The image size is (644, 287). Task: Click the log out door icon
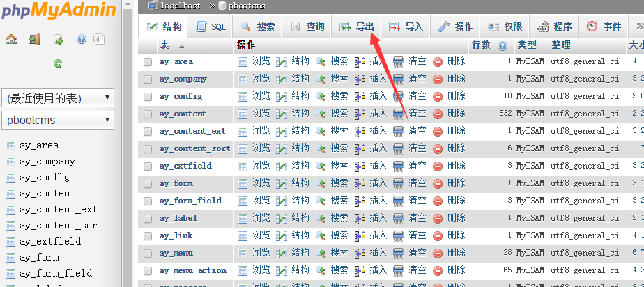click(x=35, y=40)
